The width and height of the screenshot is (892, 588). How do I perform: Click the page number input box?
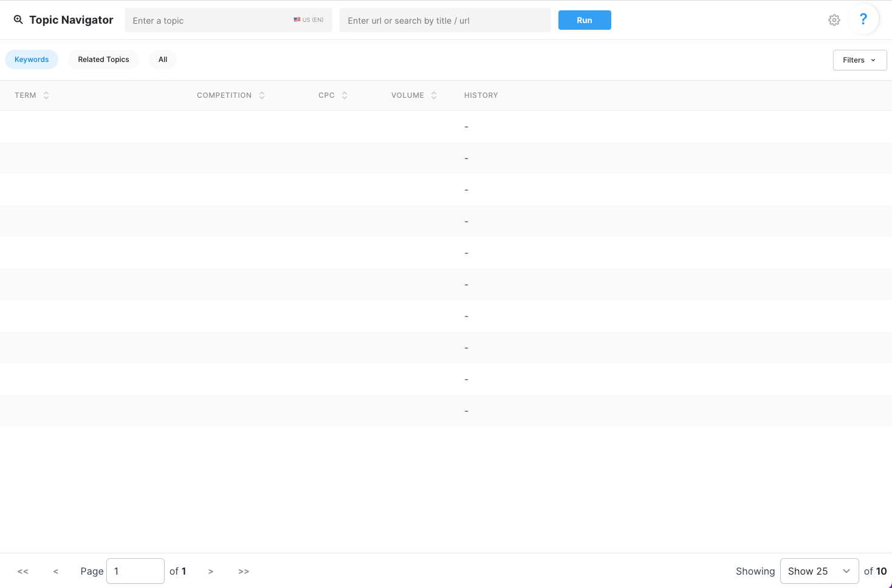pyautogui.click(x=135, y=571)
